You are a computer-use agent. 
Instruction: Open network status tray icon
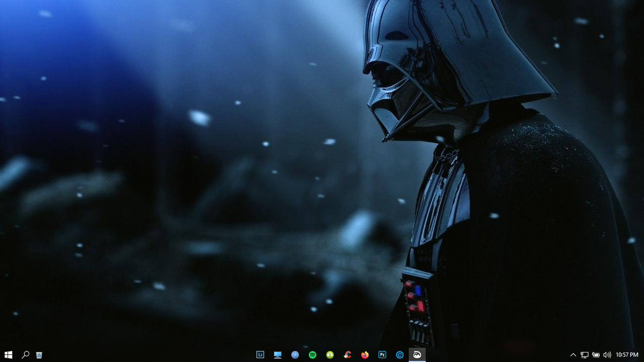tap(584, 355)
